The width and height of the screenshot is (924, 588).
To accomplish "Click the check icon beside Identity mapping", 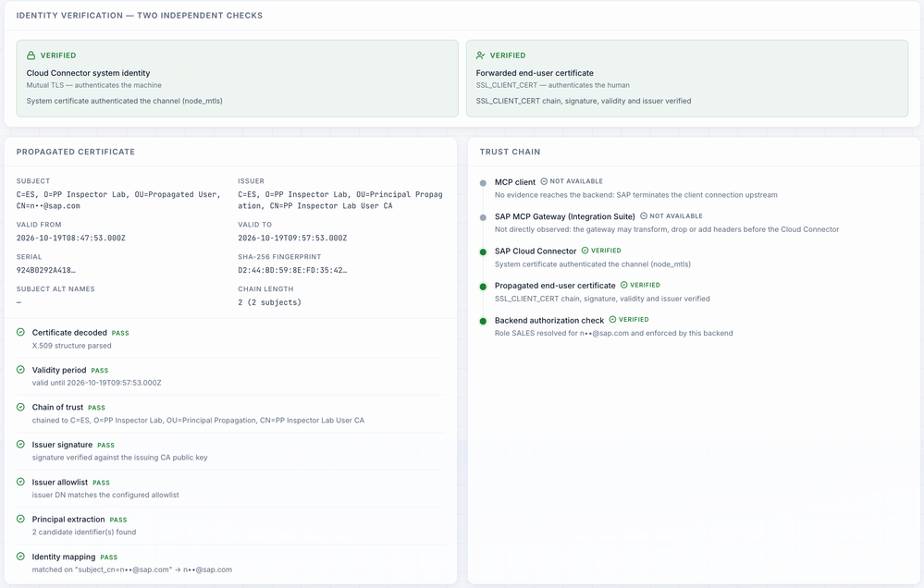I will pyautogui.click(x=20, y=557).
